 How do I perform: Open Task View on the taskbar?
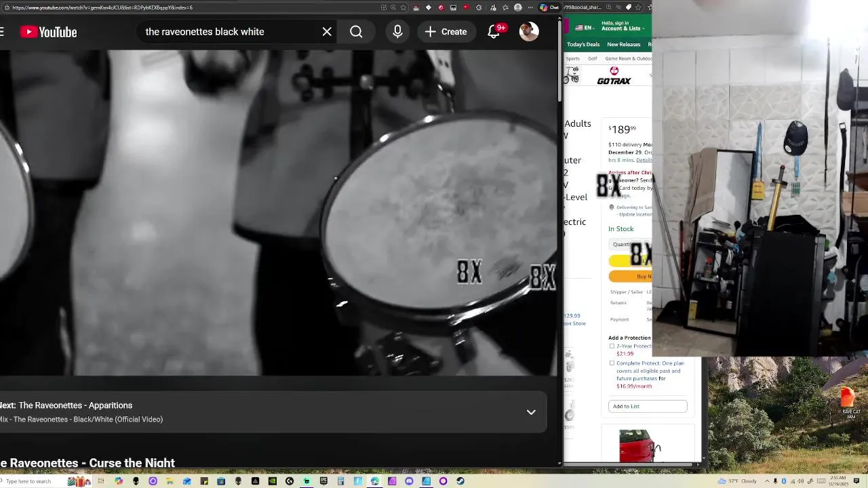coord(101,481)
